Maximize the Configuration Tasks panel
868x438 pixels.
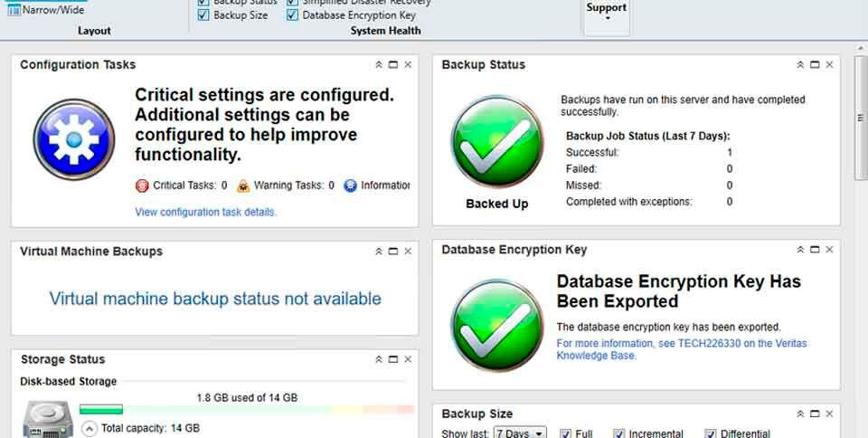(x=393, y=65)
